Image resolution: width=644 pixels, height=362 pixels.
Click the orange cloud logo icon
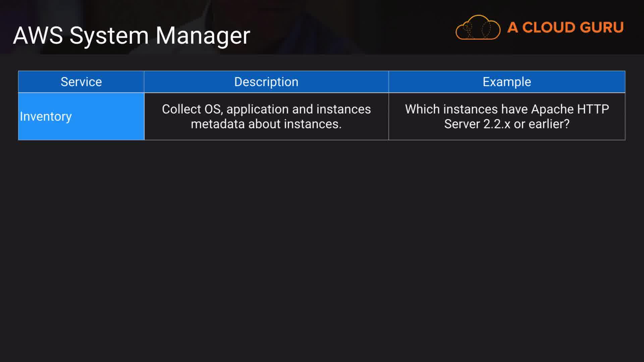(478, 27)
